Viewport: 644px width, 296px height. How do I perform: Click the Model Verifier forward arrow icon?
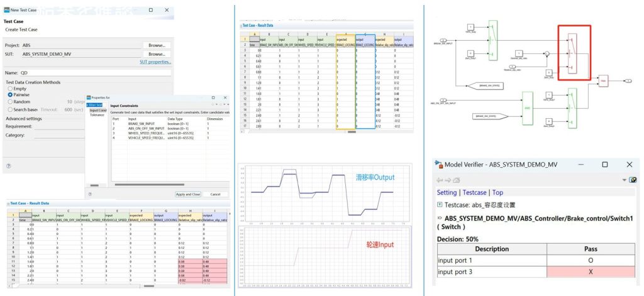click(x=447, y=179)
